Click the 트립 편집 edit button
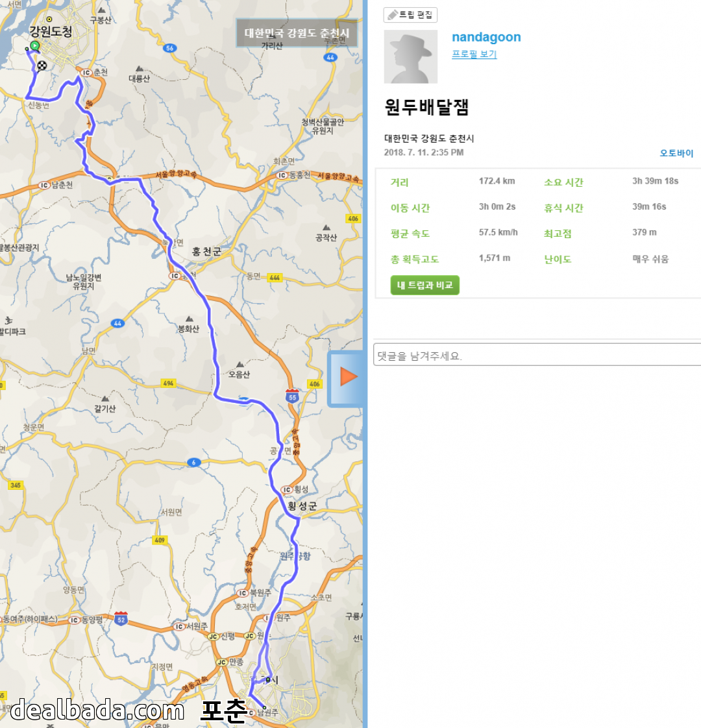701x728 pixels. (x=411, y=15)
